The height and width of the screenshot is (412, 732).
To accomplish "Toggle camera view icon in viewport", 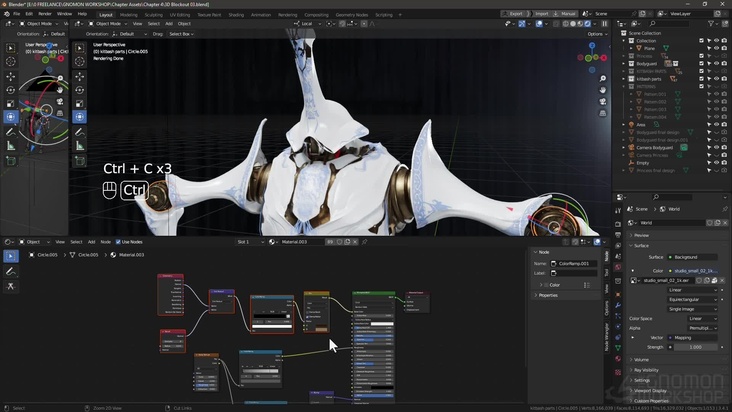I will [x=603, y=101].
